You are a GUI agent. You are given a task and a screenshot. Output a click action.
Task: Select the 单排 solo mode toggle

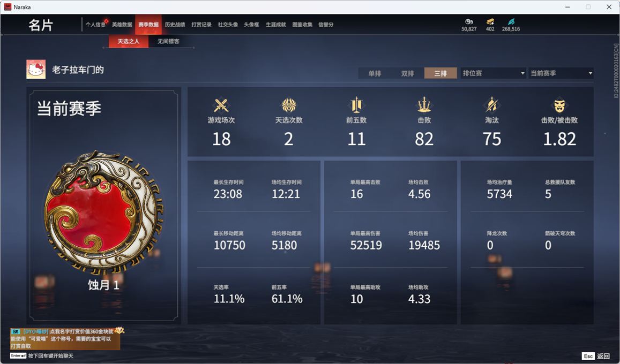[375, 73]
